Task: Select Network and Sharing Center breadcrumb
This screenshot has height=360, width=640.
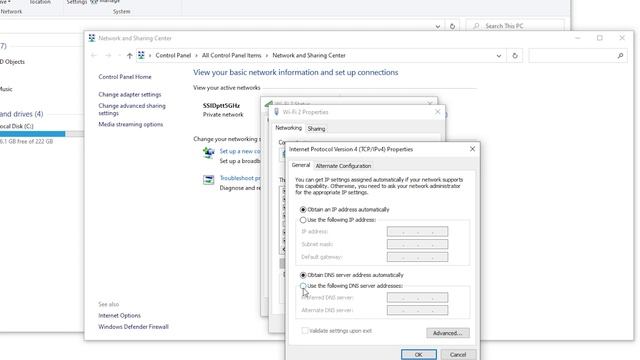Action: tap(309, 56)
